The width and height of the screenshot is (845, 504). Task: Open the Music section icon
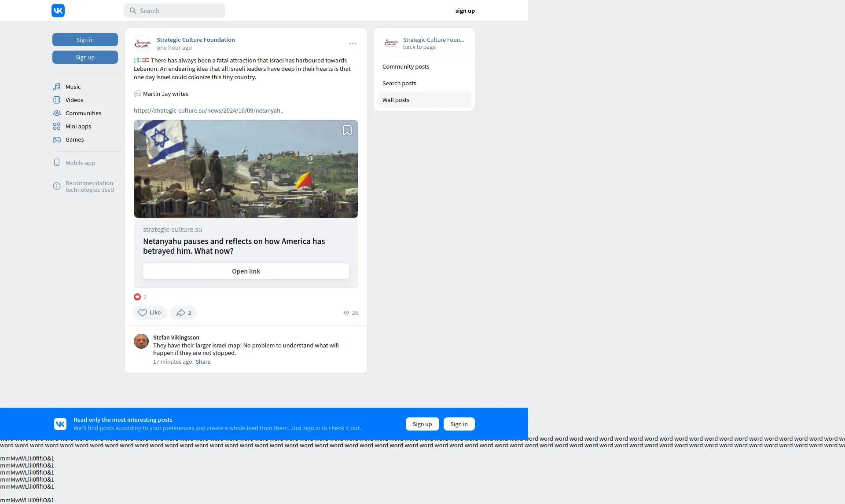point(57,87)
